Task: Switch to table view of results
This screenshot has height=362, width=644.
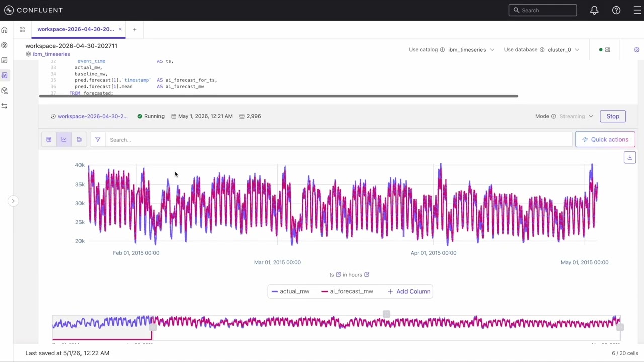Action: [49, 139]
